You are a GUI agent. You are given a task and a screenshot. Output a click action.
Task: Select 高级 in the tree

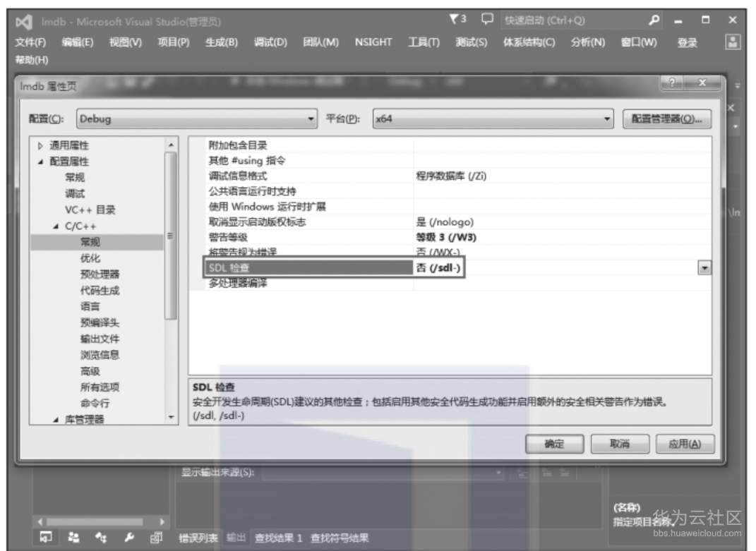90,371
